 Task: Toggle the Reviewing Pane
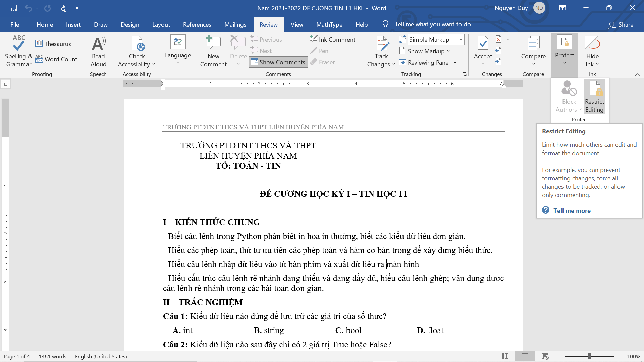pos(424,62)
